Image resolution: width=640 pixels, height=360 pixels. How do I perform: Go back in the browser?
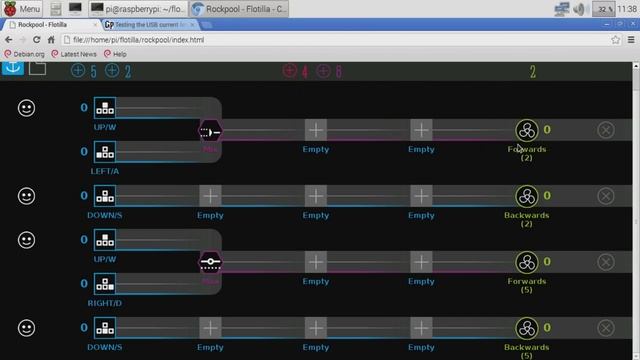click(9, 40)
